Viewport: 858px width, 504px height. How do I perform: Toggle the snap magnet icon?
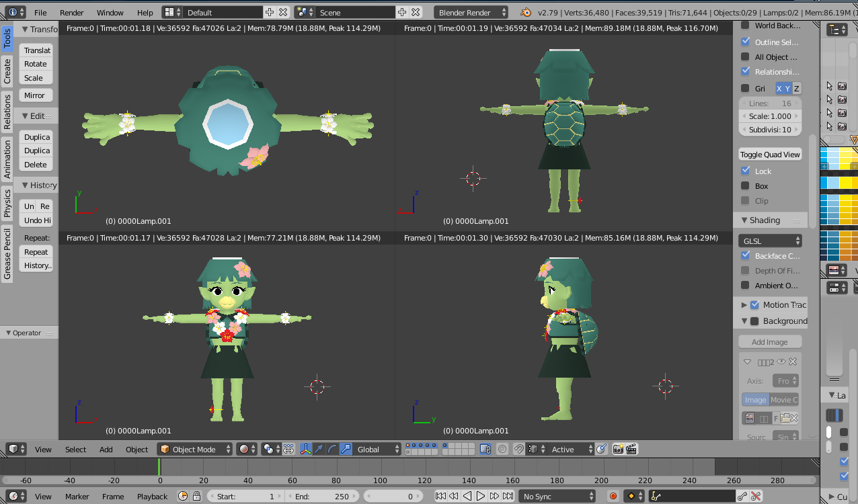[x=519, y=449]
